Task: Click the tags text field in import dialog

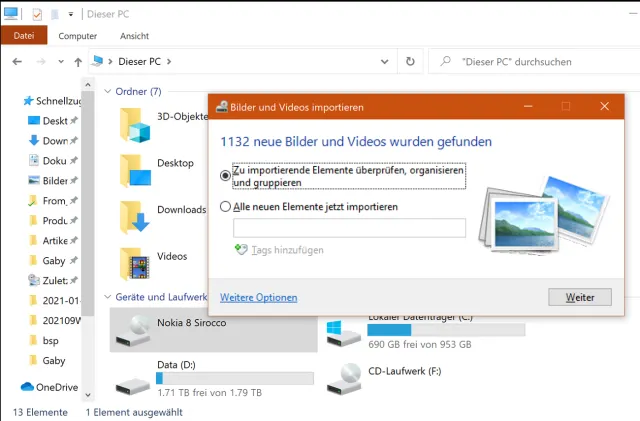Action: tap(349, 228)
